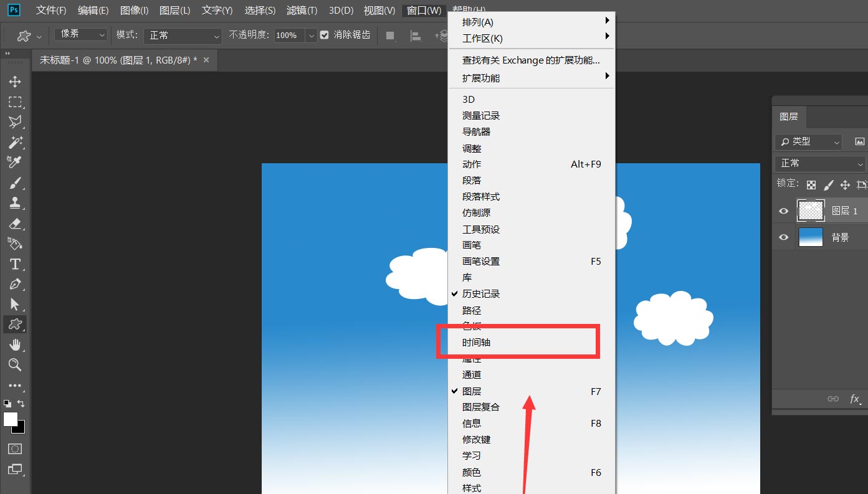868x494 pixels.
Task: Select the Horizontal Type tool
Action: pyautogui.click(x=16, y=264)
